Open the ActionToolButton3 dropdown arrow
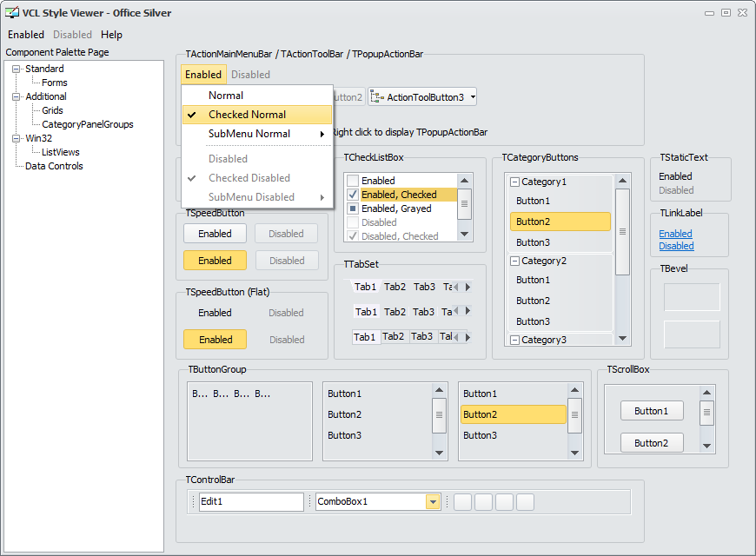This screenshot has height=556, width=756. coord(473,97)
